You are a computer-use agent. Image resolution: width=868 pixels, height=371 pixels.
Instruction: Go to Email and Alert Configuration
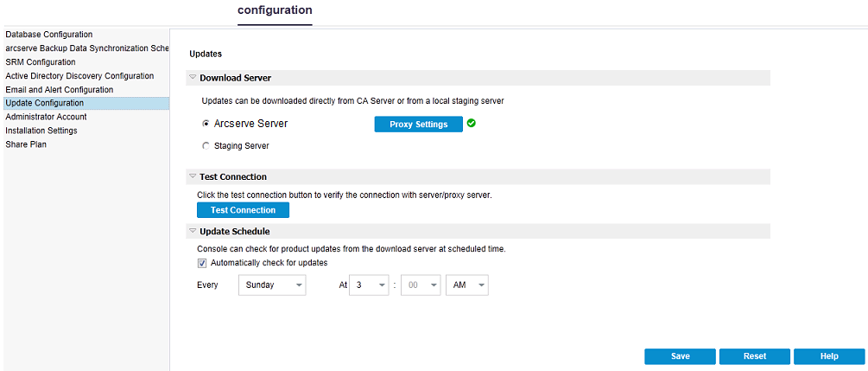tap(60, 90)
